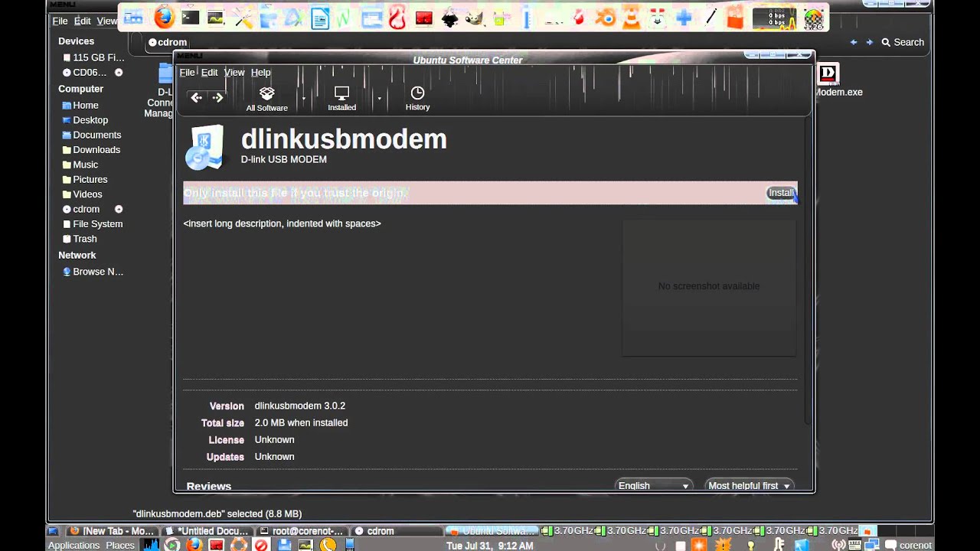Screen dimensions: 980x551
Task: Eject the CD06 device
Action: point(119,73)
